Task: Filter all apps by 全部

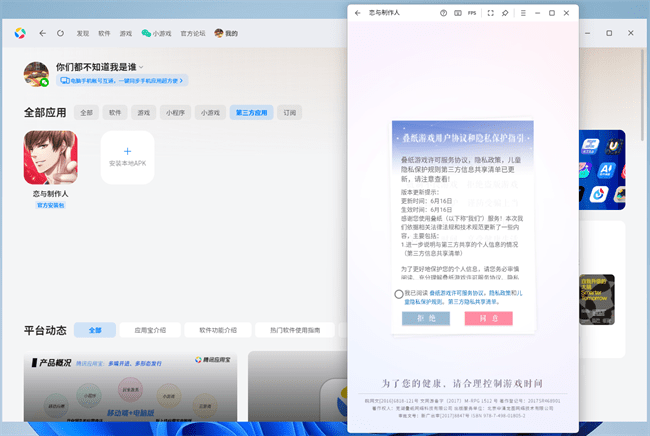Action: click(x=86, y=112)
